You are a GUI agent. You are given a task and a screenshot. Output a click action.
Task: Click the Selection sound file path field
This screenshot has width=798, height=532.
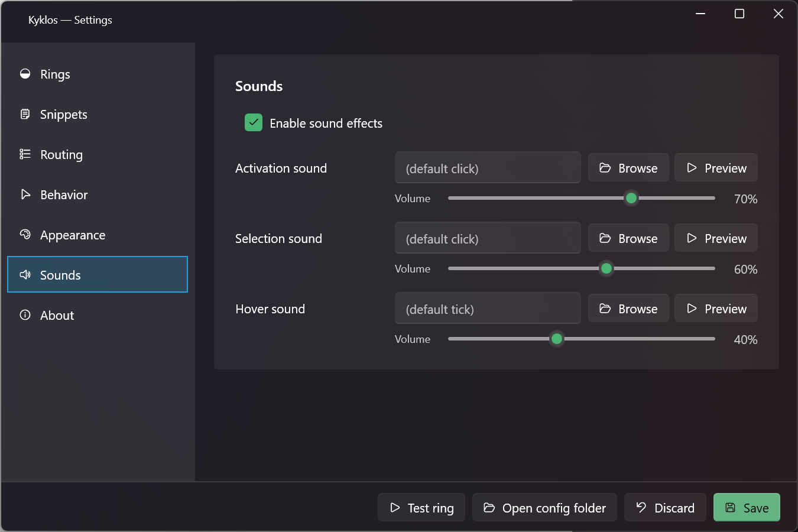point(488,238)
